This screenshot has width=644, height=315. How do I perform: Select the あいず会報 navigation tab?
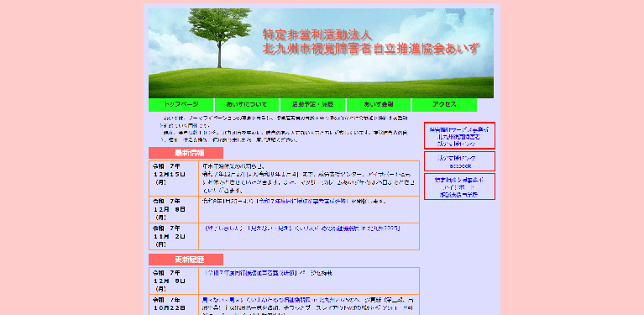[379, 105]
